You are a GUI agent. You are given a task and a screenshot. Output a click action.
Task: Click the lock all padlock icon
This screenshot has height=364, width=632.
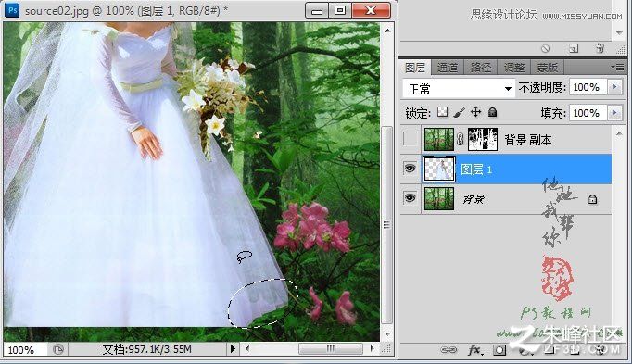pyautogui.click(x=492, y=112)
